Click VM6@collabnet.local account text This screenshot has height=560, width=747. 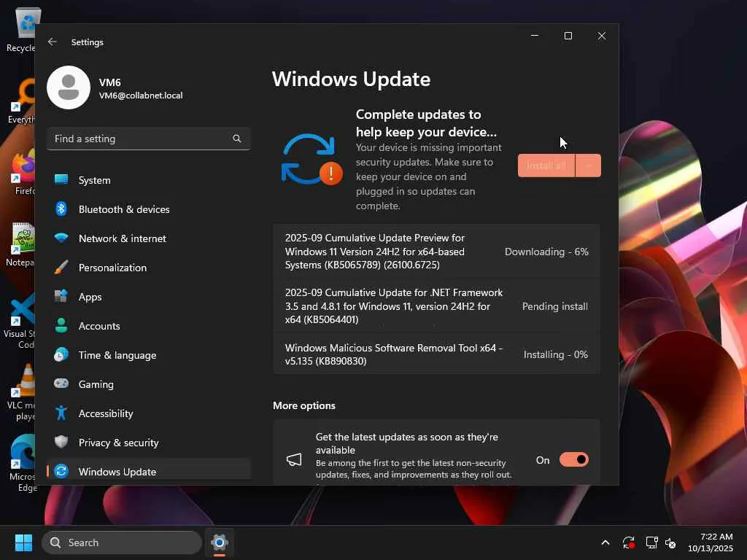pyautogui.click(x=141, y=96)
